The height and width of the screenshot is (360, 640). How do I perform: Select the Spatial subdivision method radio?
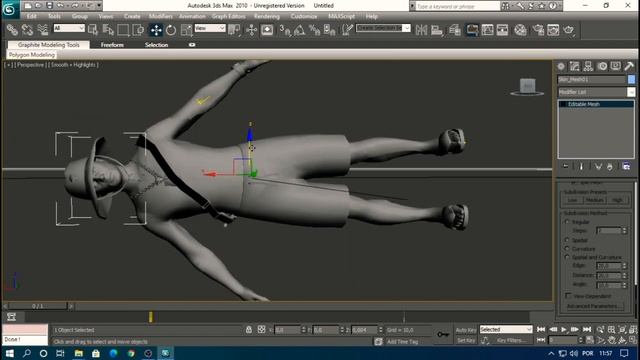click(567, 240)
